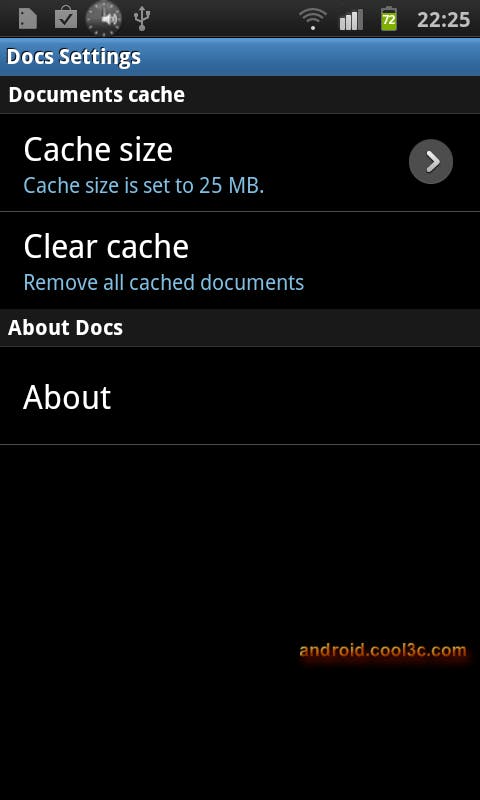Tap the Docs Settings title bar

(x=240, y=57)
